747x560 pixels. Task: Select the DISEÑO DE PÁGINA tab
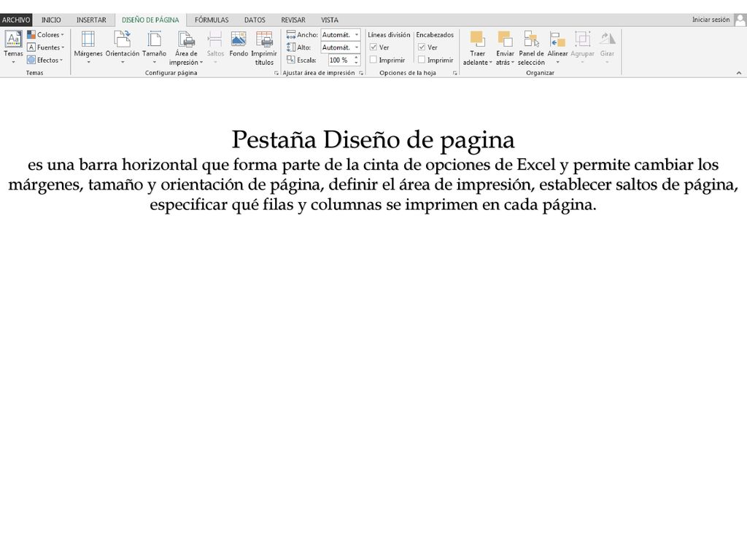pos(150,20)
